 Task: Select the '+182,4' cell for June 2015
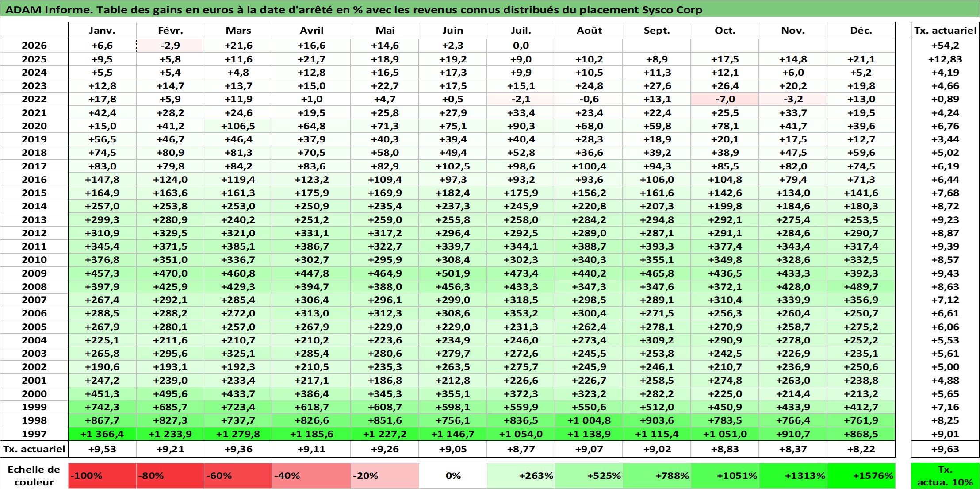click(453, 193)
